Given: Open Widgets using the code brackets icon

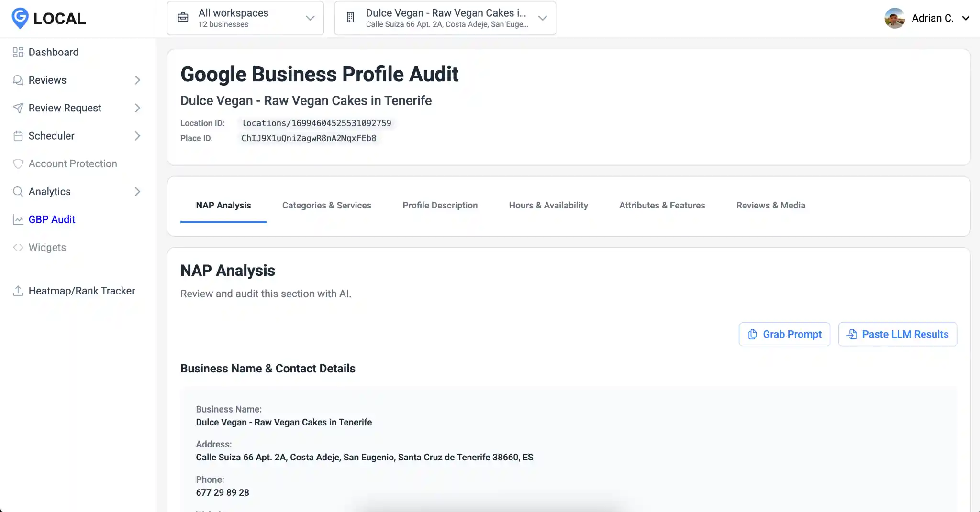Looking at the screenshot, I should pos(18,247).
